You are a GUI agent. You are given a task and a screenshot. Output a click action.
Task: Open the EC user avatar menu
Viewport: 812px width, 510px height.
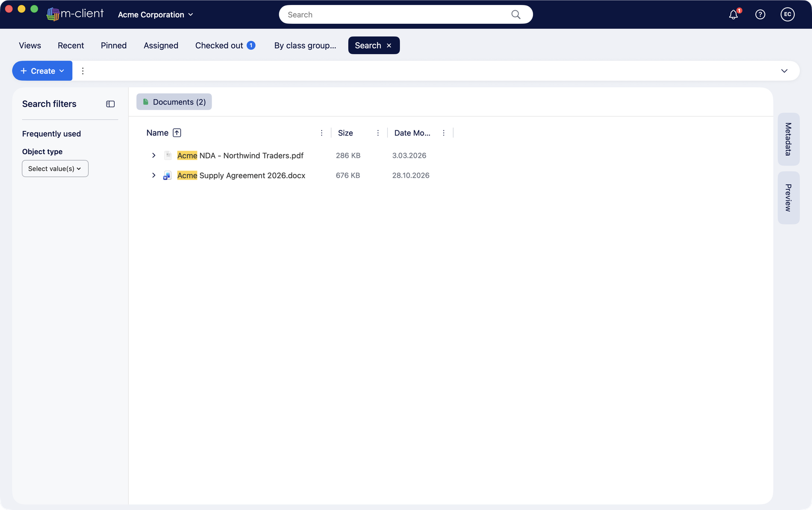pos(788,15)
